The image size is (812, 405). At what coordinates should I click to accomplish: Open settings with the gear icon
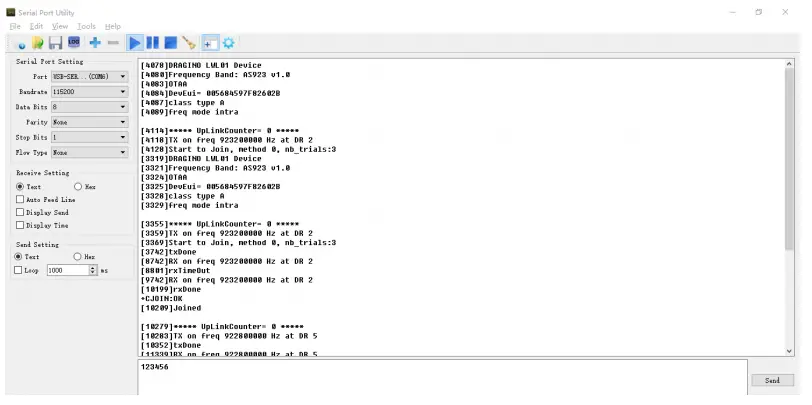pos(228,43)
